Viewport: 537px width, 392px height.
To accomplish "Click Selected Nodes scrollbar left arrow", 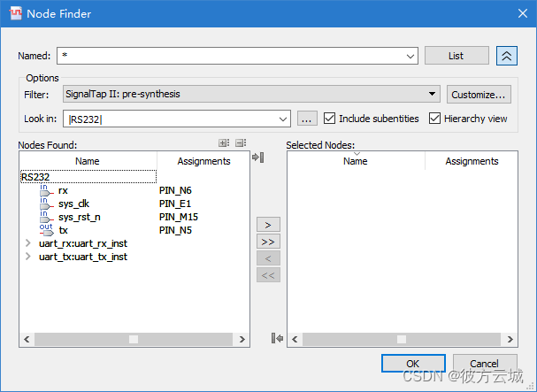I will (295, 339).
